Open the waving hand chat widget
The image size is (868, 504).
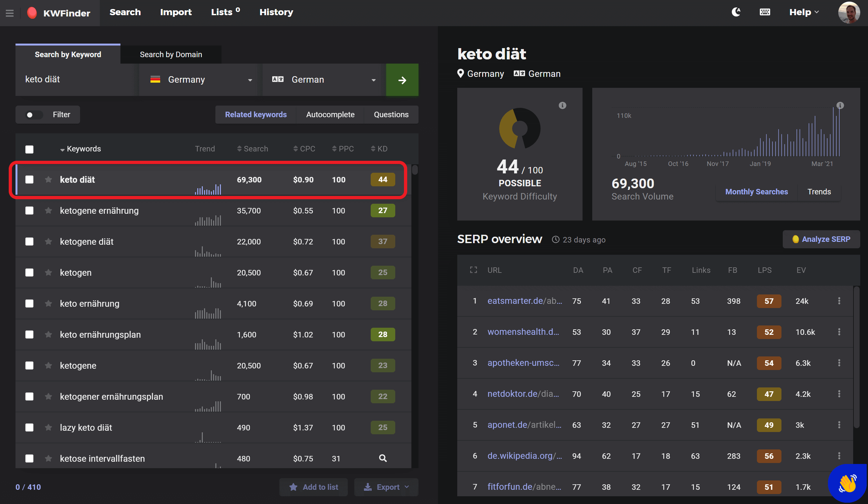pos(847,484)
